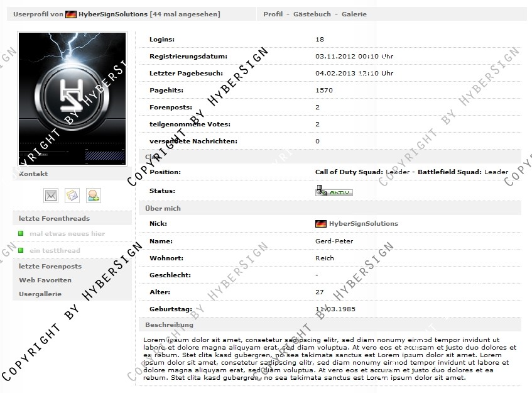Click registration date '03.11.2012 00:10 Uhr'
Image resolution: width=532 pixels, height=393 pixels.
pos(354,57)
